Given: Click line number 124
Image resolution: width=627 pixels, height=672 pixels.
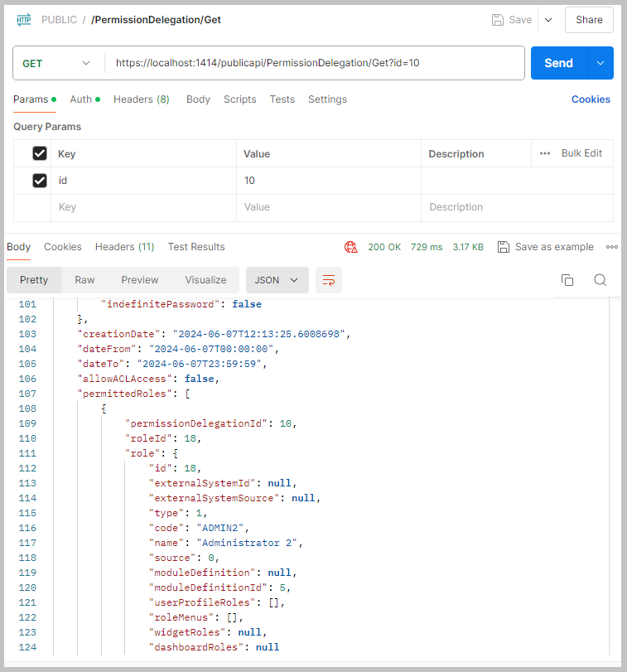Looking at the screenshot, I should tap(27, 647).
